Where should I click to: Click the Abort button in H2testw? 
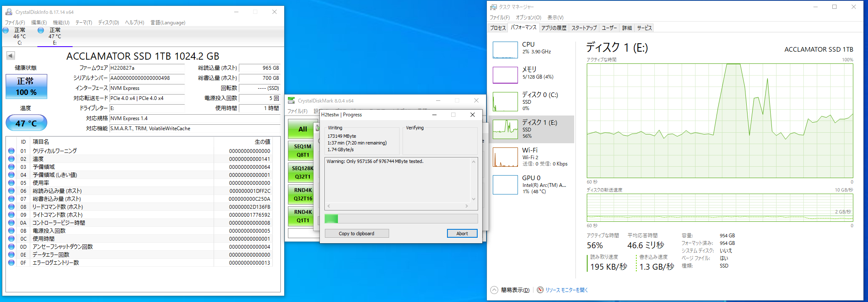tap(462, 234)
